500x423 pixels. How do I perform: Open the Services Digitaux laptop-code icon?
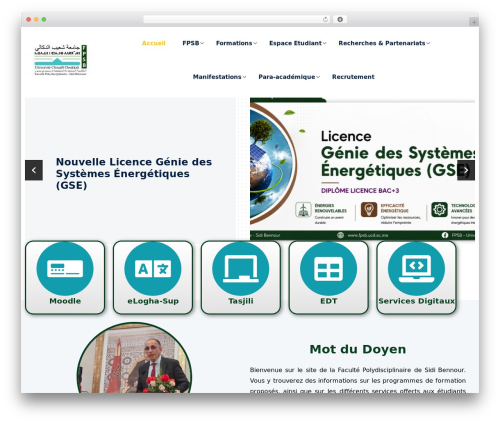tap(416, 269)
